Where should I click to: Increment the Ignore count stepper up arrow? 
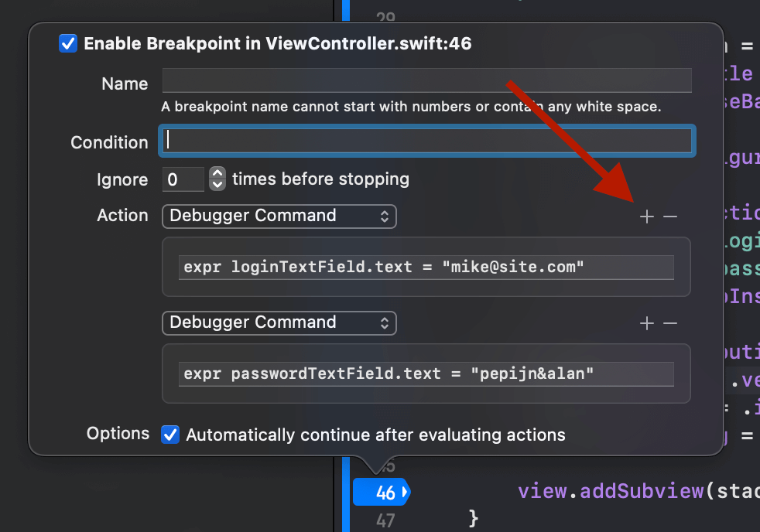pos(217,173)
